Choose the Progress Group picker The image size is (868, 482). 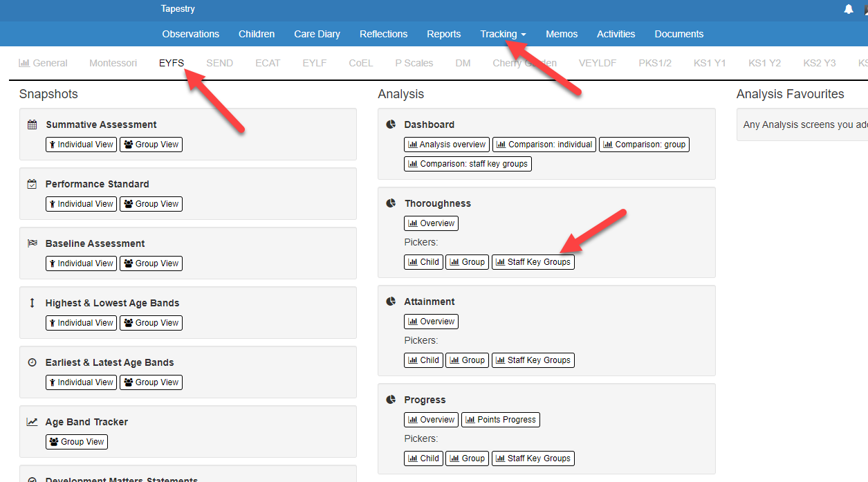[468, 458]
